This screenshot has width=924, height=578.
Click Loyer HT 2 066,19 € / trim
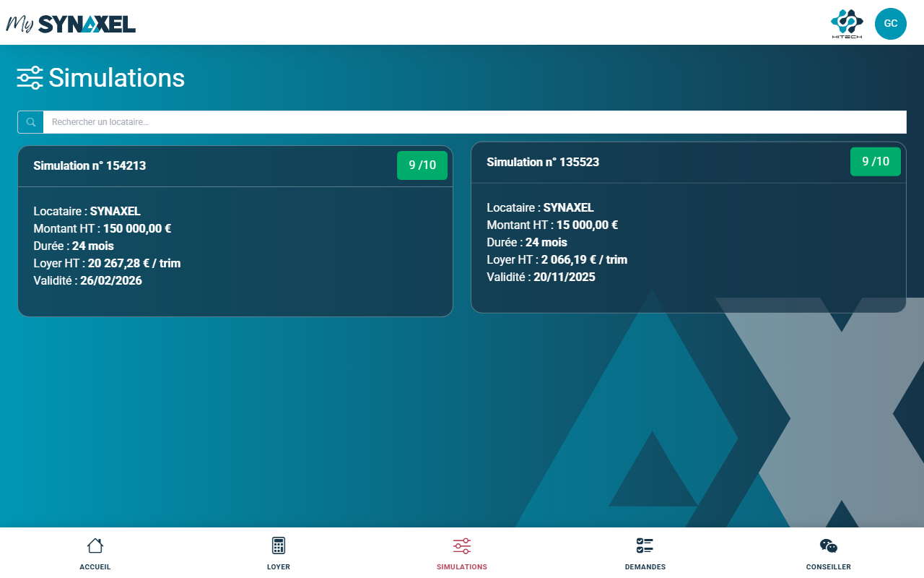tap(557, 259)
